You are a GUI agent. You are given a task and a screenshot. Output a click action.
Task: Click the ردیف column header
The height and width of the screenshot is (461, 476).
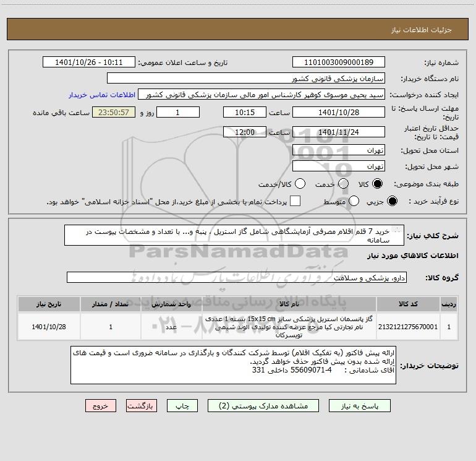[449, 304]
